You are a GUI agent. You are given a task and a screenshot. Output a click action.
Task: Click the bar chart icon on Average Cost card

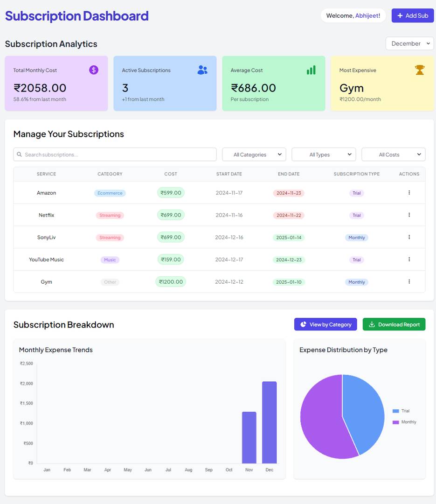pos(311,70)
